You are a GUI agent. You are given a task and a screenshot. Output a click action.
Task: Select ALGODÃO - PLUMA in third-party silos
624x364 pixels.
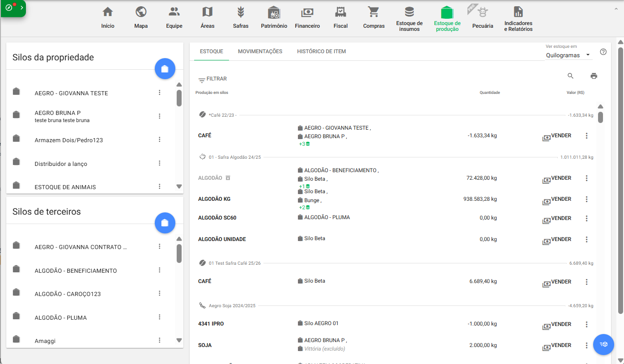pyautogui.click(x=61, y=317)
